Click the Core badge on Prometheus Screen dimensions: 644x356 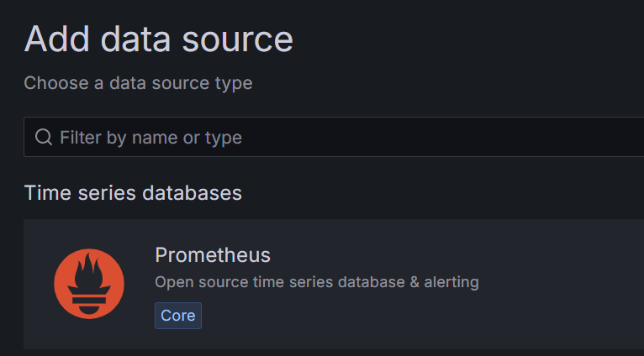[x=178, y=316]
